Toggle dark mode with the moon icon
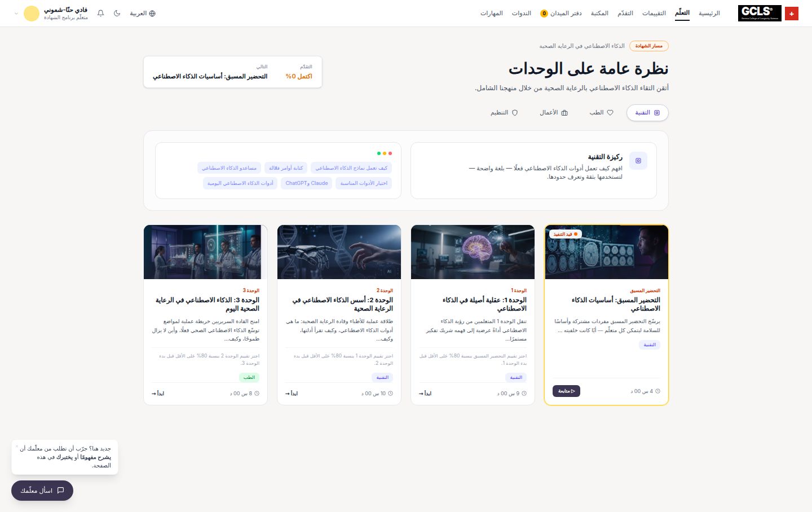 click(x=117, y=13)
